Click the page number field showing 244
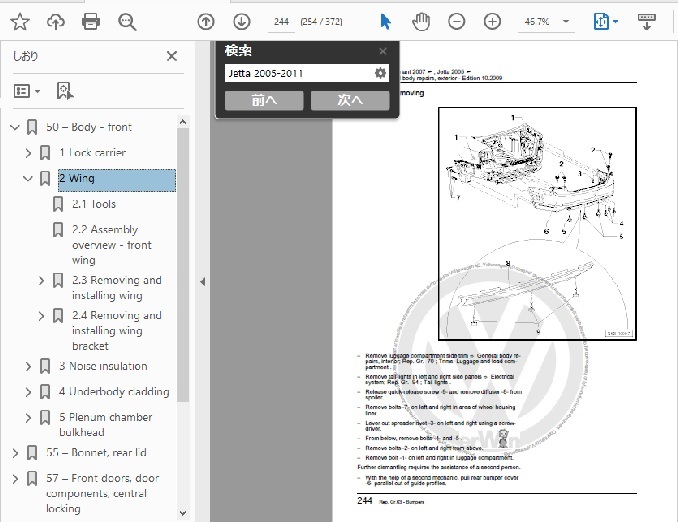 point(281,22)
